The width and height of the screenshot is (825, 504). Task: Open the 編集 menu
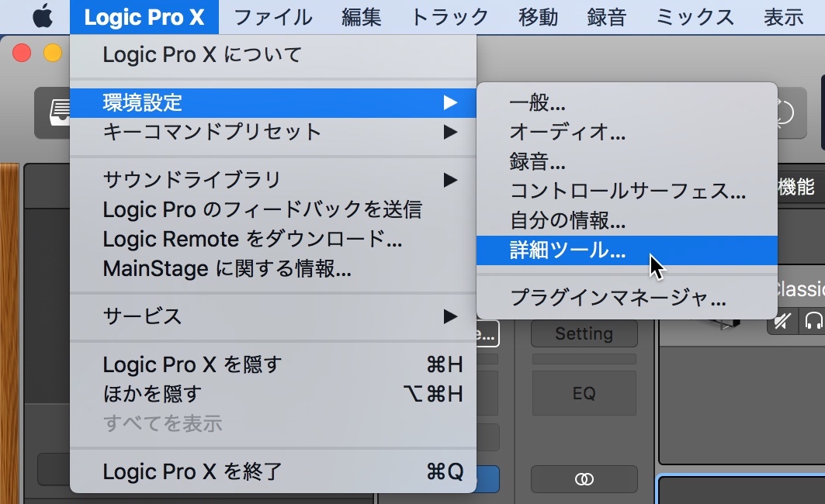coord(361,17)
